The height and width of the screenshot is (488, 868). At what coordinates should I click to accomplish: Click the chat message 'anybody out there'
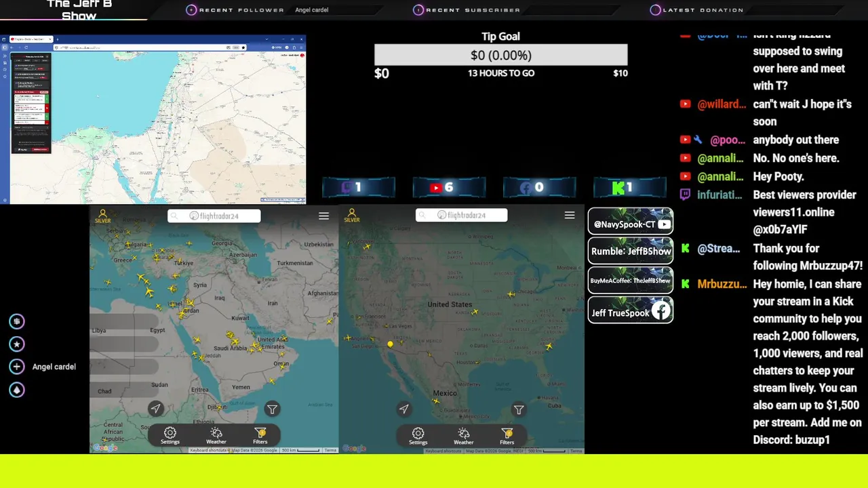coord(796,140)
